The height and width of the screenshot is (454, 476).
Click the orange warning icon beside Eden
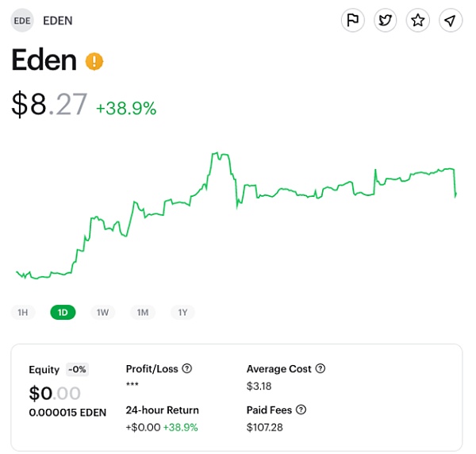[x=94, y=61]
